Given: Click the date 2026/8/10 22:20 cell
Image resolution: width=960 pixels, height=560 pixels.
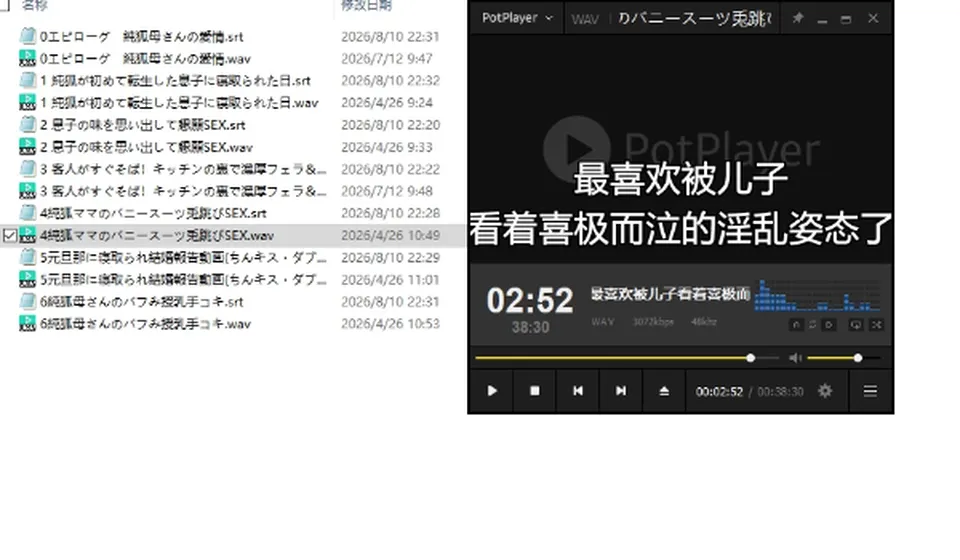Looking at the screenshot, I should [390, 125].
